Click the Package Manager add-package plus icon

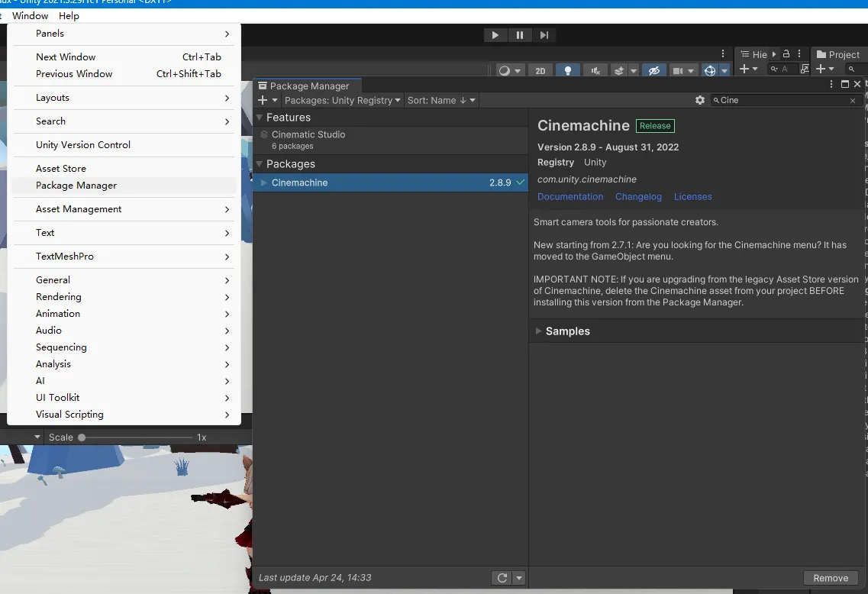click(263, 100)
